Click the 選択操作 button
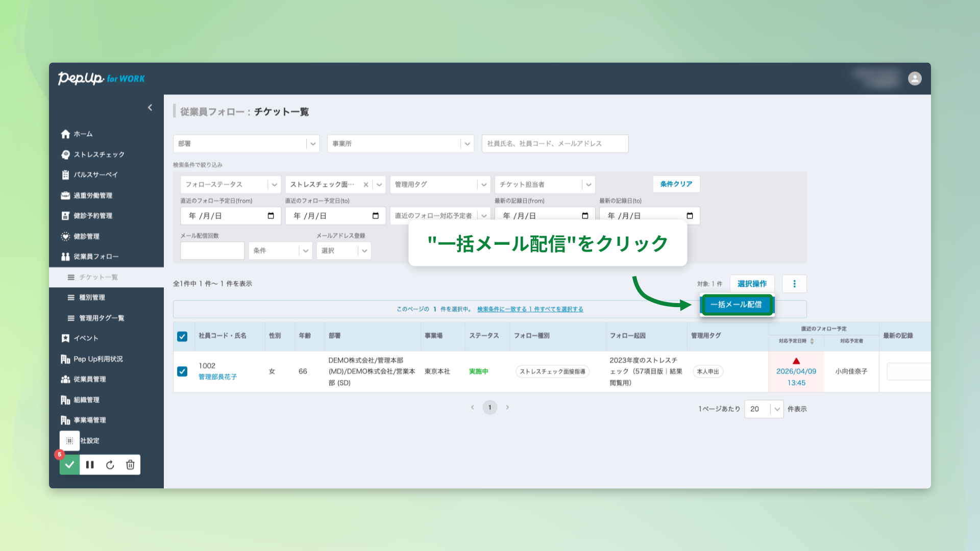This screenshot has height=551, width=980. [x=752, y=284]
